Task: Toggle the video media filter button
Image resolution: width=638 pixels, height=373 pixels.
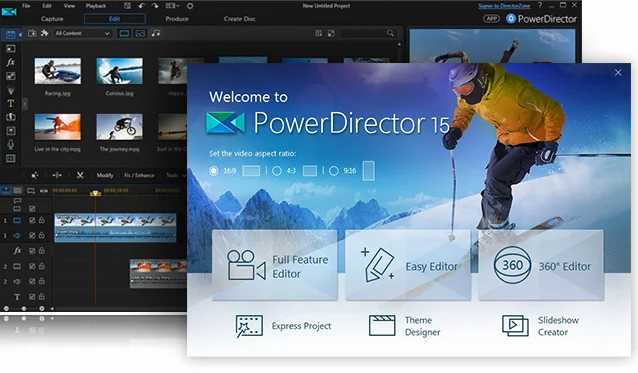Action: click(125, 33)
